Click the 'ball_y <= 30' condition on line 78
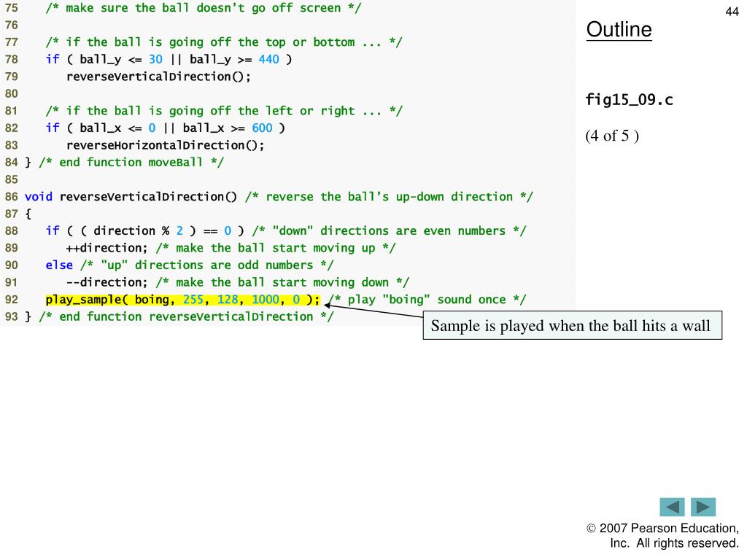Image resolution: width=747 pixels, height=560 pixels. click(121, 60)
